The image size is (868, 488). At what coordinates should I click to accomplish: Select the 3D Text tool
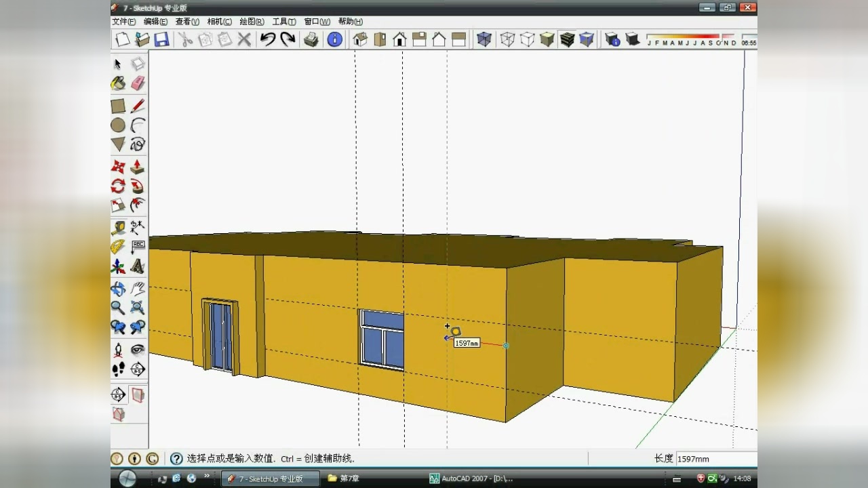pos(138,266)
